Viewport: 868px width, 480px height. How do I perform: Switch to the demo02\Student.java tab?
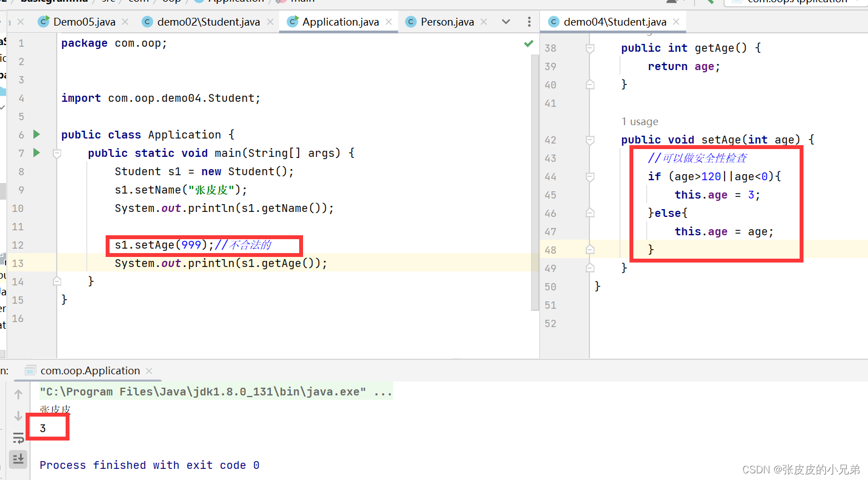pos(208,22)
